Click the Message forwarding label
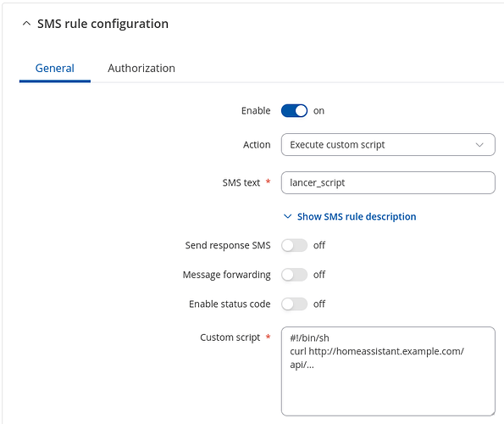 pos(227,275)
